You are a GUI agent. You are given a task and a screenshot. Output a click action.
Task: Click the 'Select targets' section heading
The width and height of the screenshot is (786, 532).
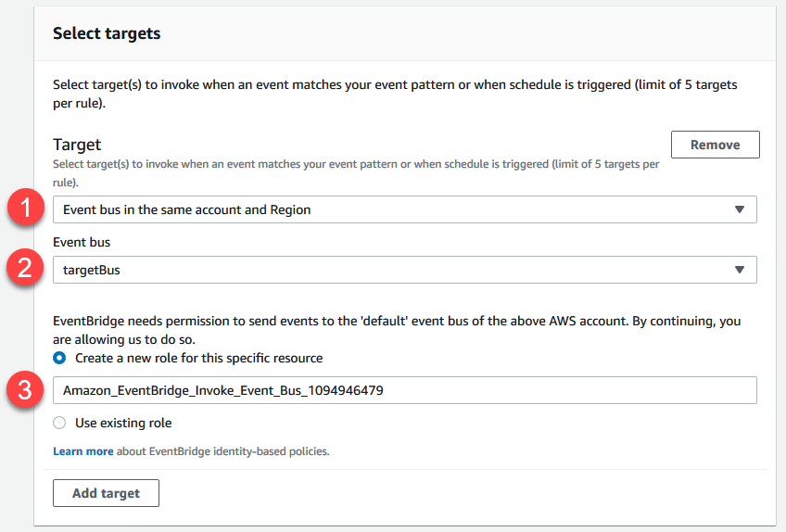[107, 33]
